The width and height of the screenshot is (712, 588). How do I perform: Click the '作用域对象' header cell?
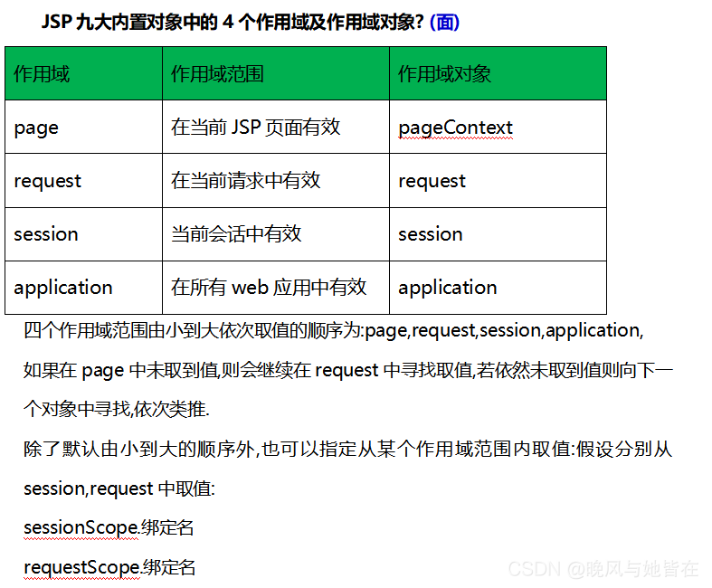[498, 73]
